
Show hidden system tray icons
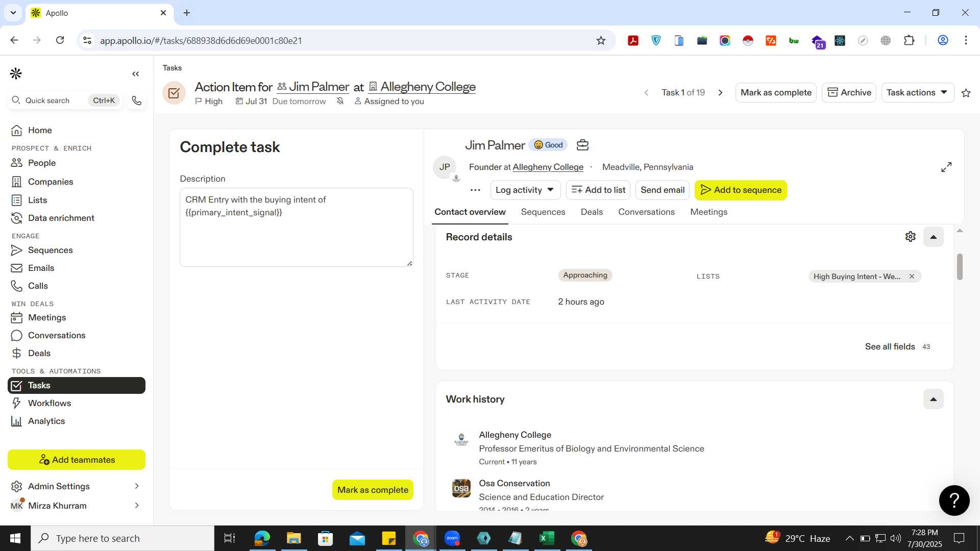[x=849, y=538]
